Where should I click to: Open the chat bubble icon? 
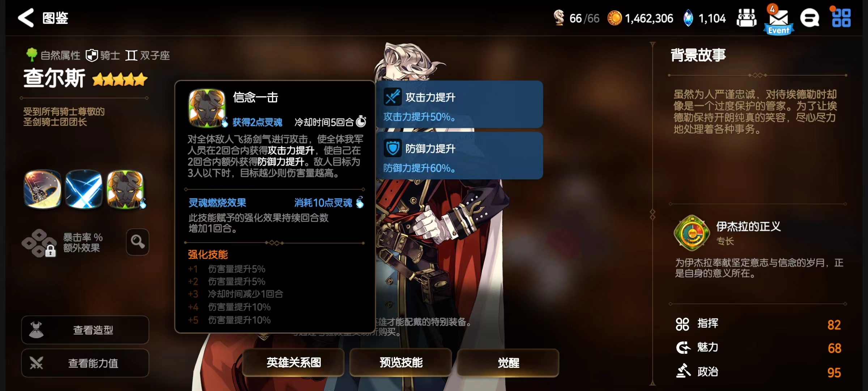coord(810,18)
